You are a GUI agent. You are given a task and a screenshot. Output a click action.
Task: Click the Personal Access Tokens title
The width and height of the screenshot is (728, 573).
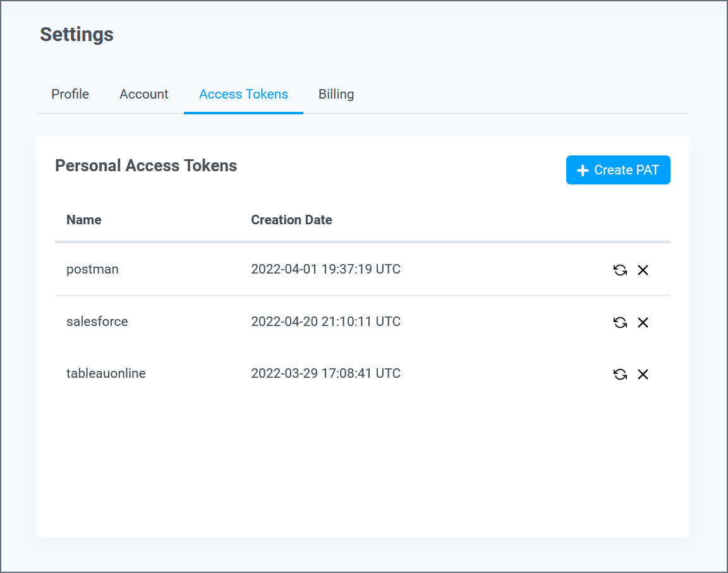pos(146,166)
